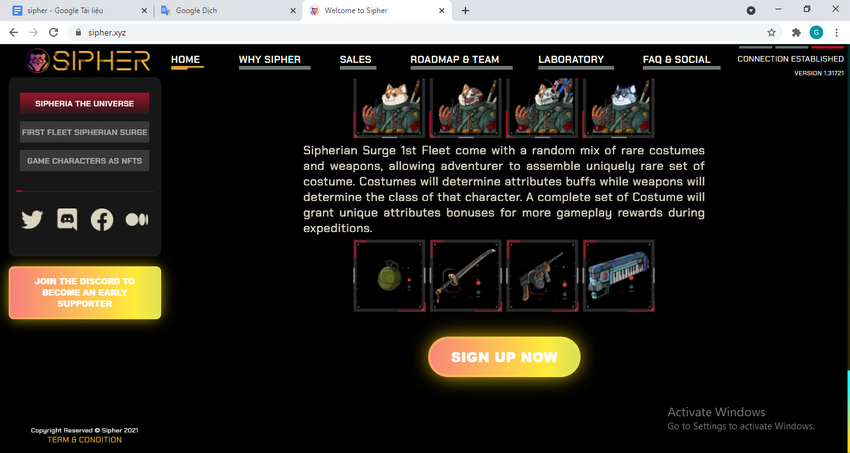The height and width of the screenshot is (453, 850).
Task: Click the Sipher logo in header
Action: click(x=87, y=60)
